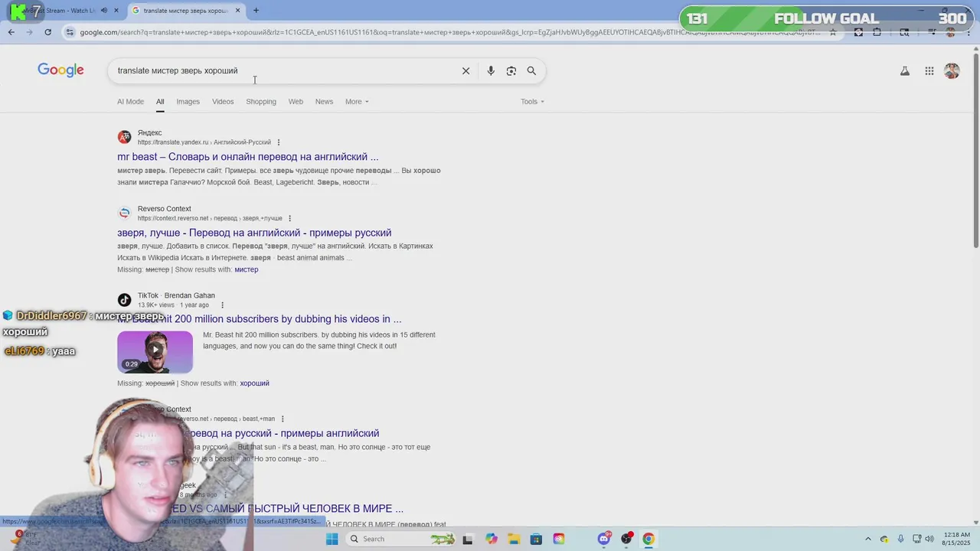Open Chrome's three-dot menu
The image size is (980, 551).
click(x=968, y=32)
